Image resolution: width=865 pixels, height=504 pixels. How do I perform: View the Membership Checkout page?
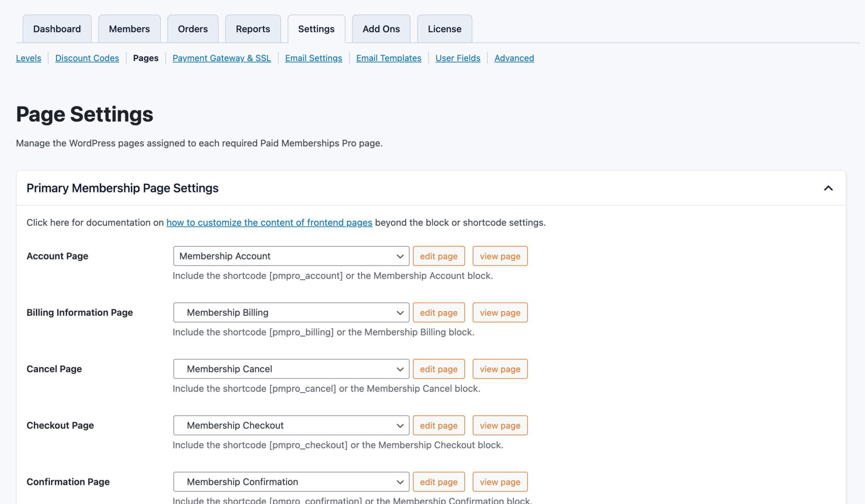(500, 425)
